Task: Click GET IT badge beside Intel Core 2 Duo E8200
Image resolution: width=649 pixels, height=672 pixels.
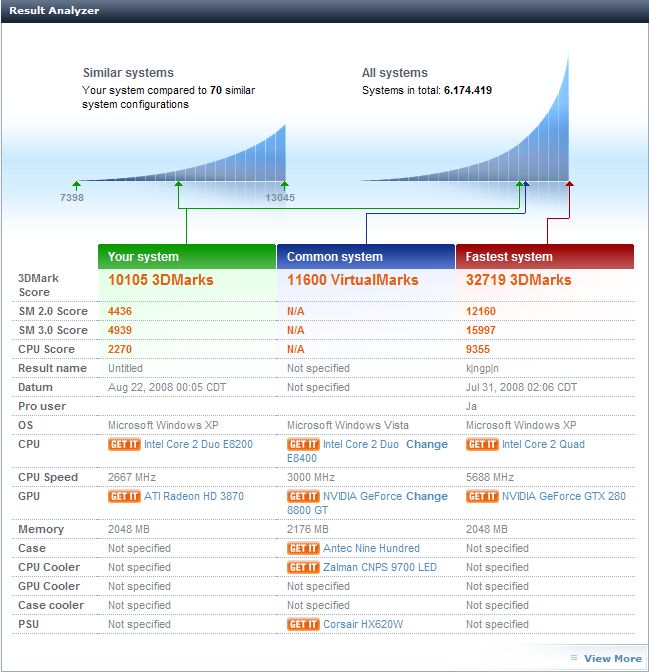Action: point(124,444)
